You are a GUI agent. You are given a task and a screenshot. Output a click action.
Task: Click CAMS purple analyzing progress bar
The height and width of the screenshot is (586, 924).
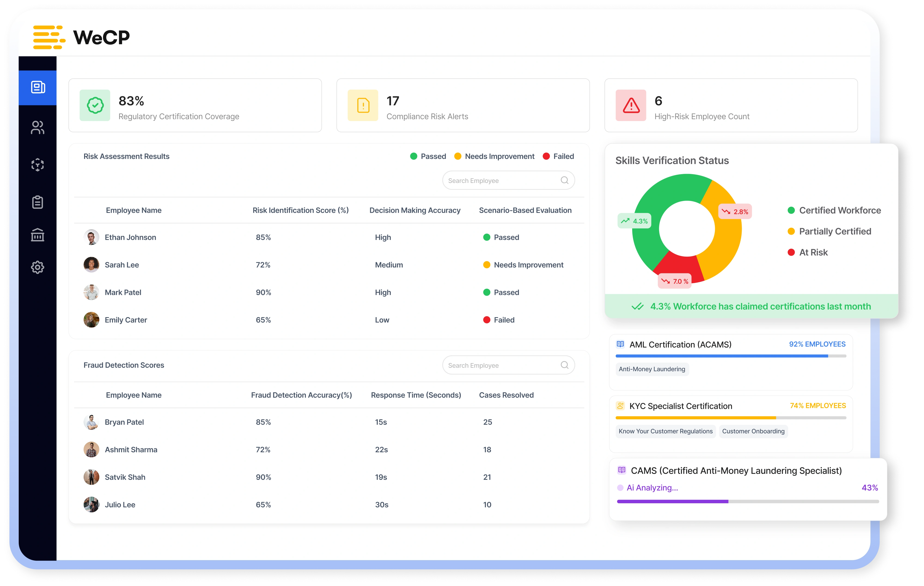pyautogui.click(x=747, y=502)
